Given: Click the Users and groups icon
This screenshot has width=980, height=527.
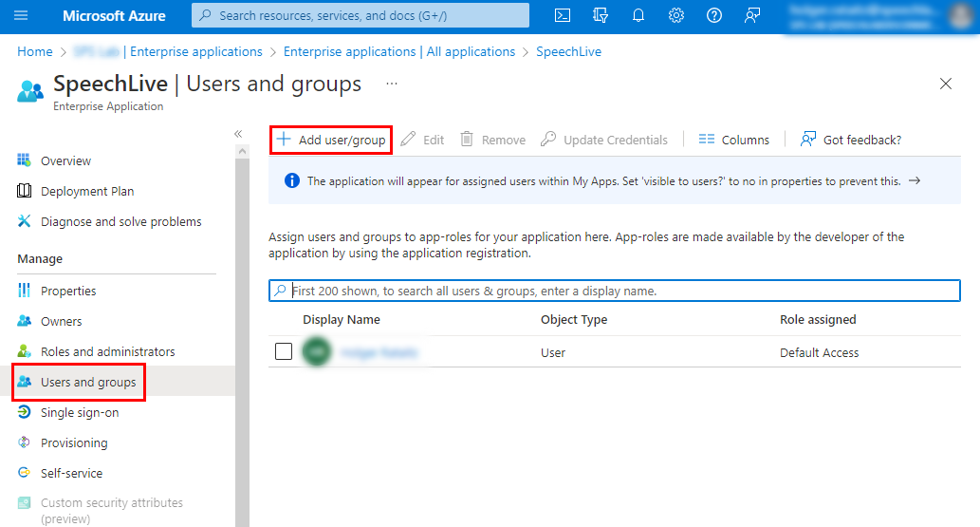Looking at the screenshot, I should pos(25,381).
